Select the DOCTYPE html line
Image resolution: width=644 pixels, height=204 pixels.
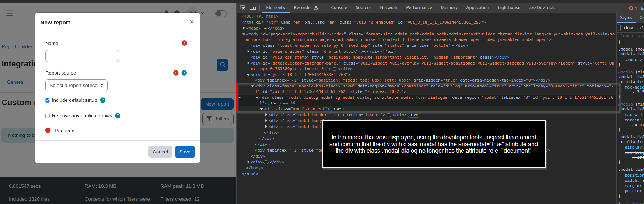click(x=260, y=16)
